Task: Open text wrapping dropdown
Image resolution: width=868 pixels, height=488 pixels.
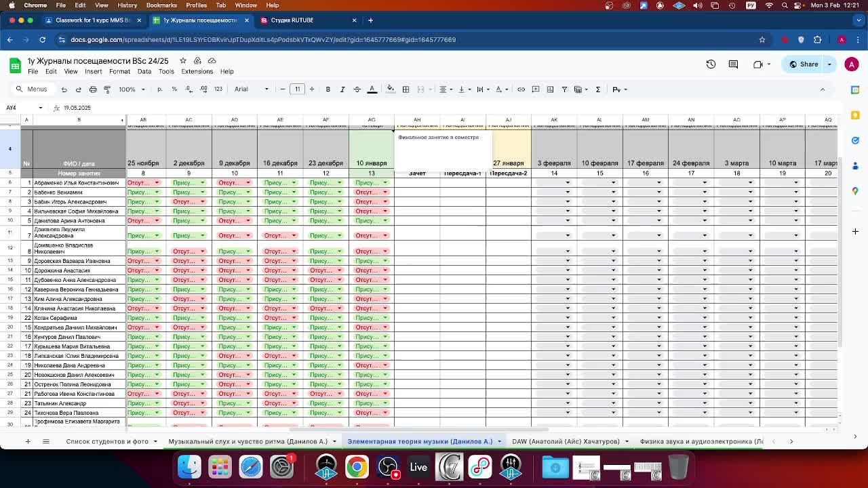Action: coord(482,89)
